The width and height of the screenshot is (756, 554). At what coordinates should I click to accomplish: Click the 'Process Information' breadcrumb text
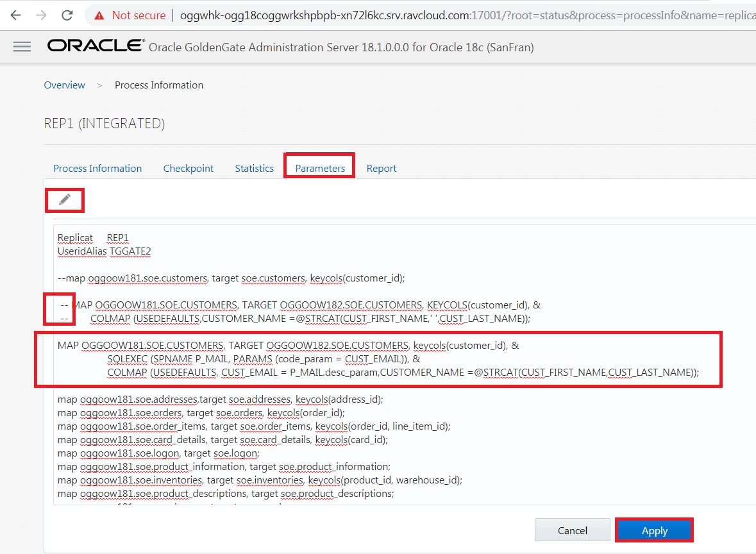tap(159, 85)
